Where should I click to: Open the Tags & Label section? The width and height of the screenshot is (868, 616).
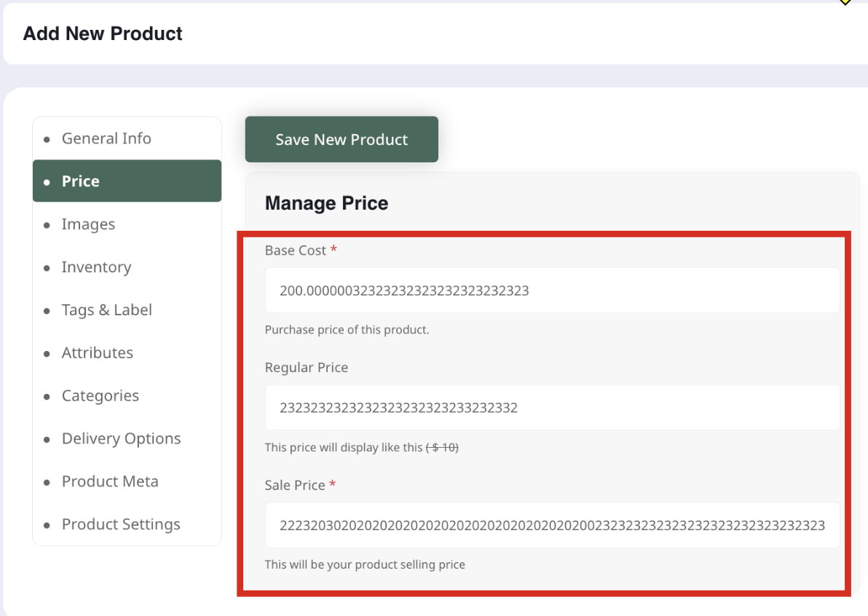106,310
